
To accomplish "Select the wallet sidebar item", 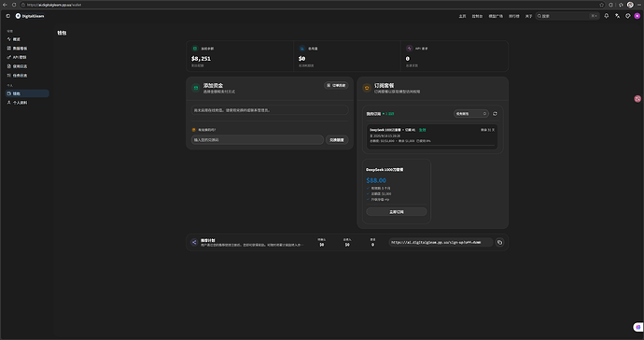I will coord(27,93).
